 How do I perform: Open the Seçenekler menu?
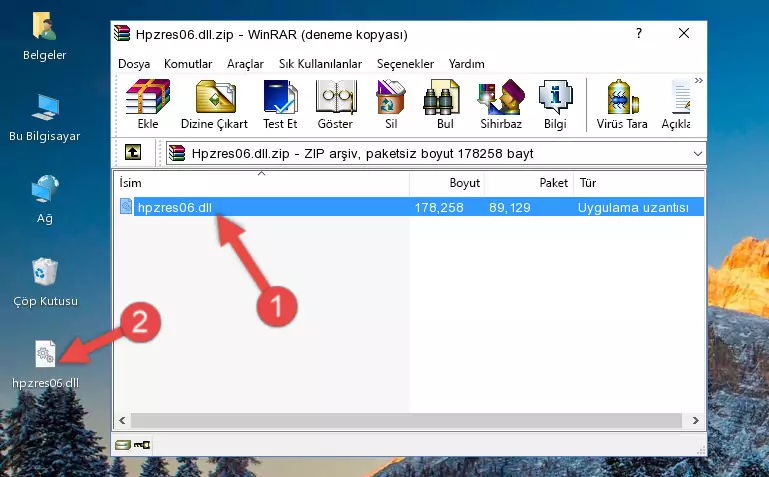point(405,64)
